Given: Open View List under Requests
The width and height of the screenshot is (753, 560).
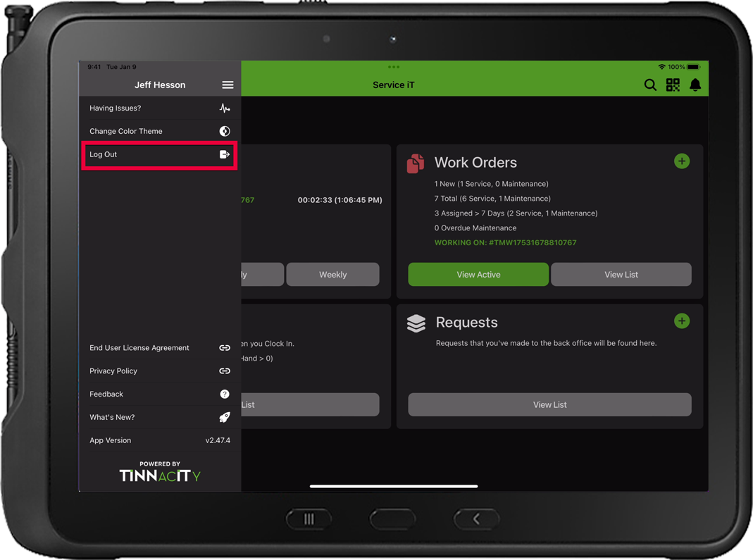Looking at the screenshot, I should click(549, 404).
